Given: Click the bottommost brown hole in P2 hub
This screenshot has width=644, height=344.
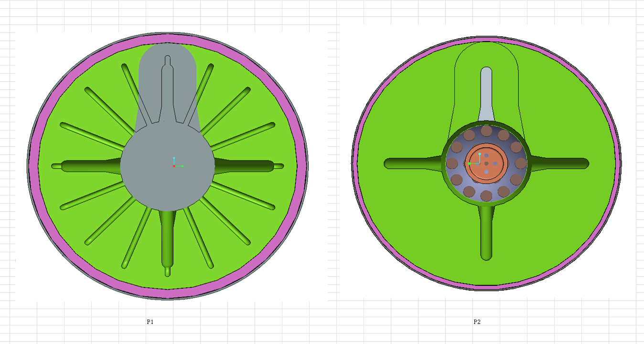Looking at the screenshot, I should coord(486,195).
